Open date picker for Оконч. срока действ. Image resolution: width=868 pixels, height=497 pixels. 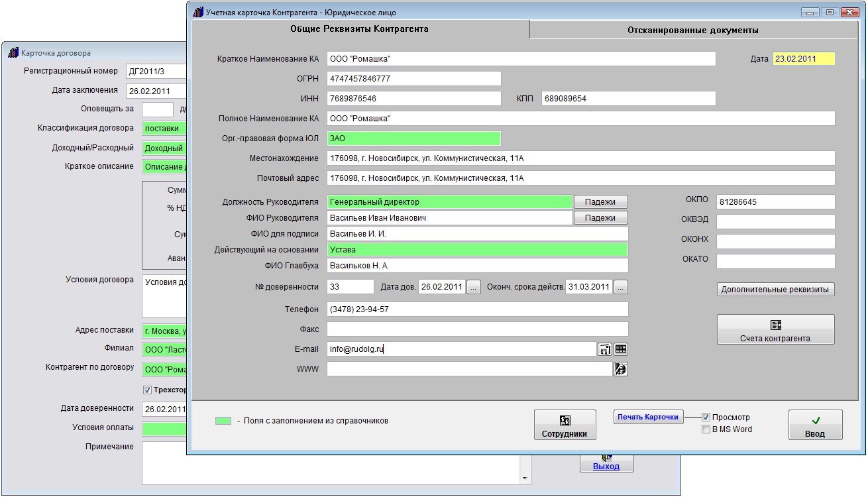[620, 287]
